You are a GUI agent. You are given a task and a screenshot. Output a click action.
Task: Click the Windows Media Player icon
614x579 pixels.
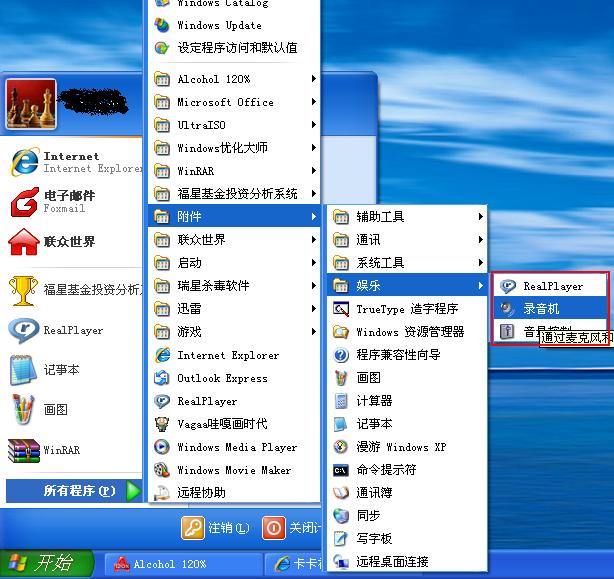point(161,447)
